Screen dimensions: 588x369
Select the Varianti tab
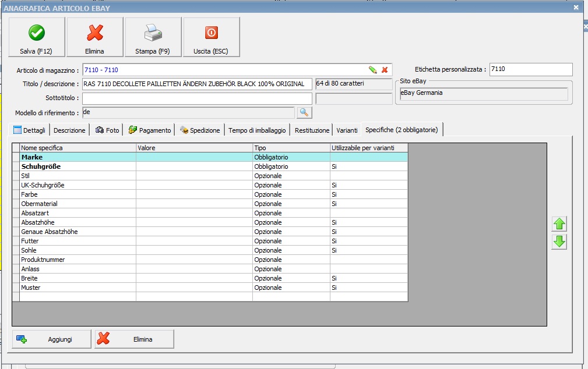[x=347, y=130]
